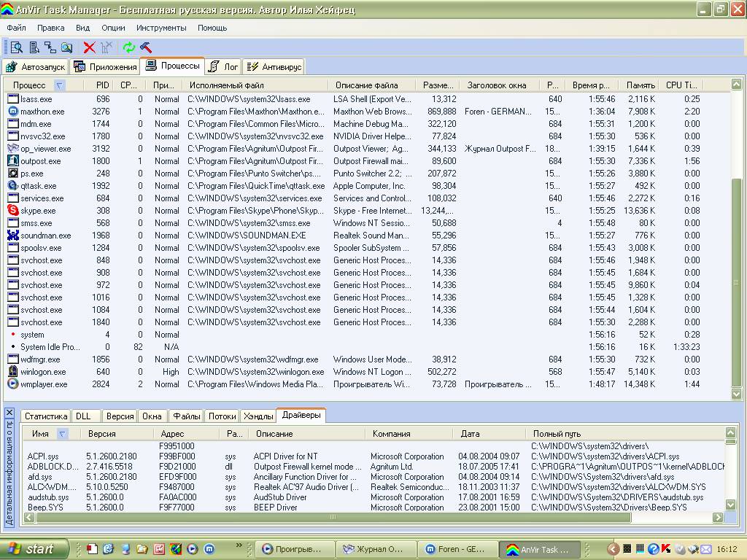Sort by Исполняемый файл column header

(256, 85)
